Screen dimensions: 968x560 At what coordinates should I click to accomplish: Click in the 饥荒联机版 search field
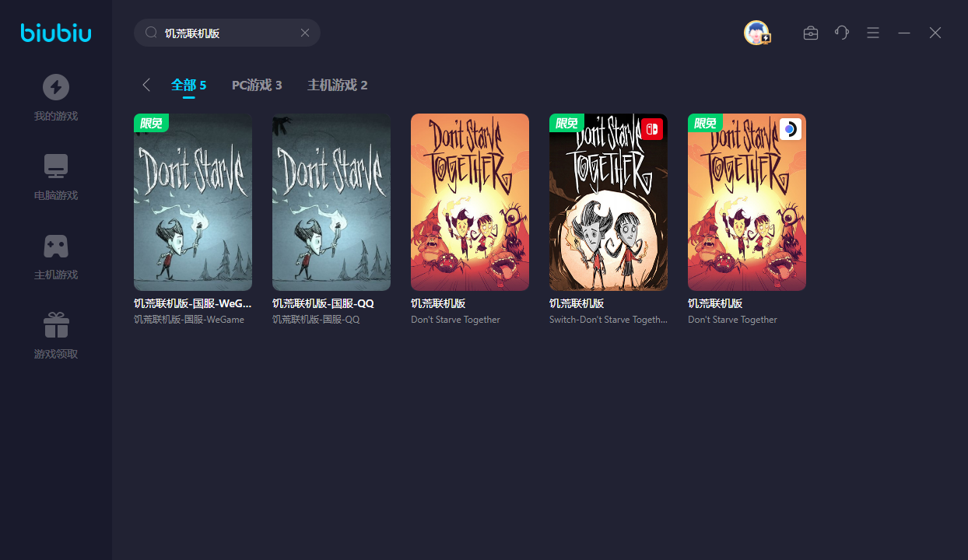226,33
